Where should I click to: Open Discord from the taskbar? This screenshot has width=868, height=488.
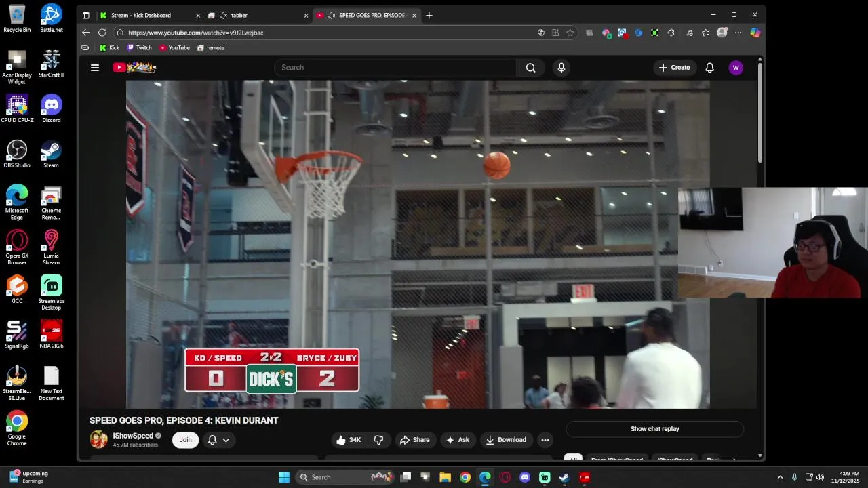click(x=524, y=477)
